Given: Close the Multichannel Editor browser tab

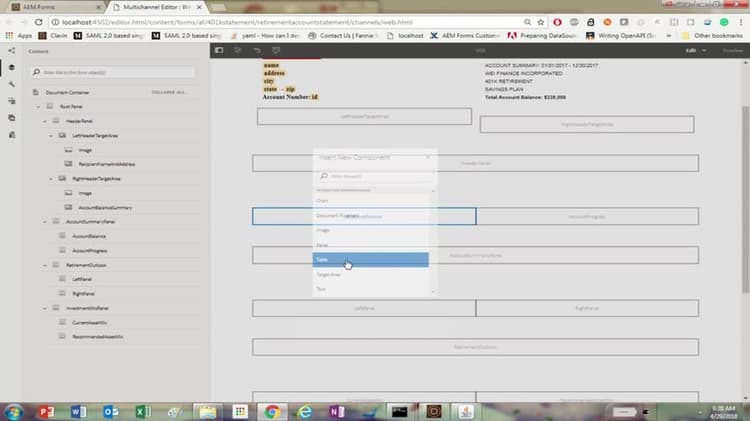Looking at the screenshot, I should [x=199, y=7].
